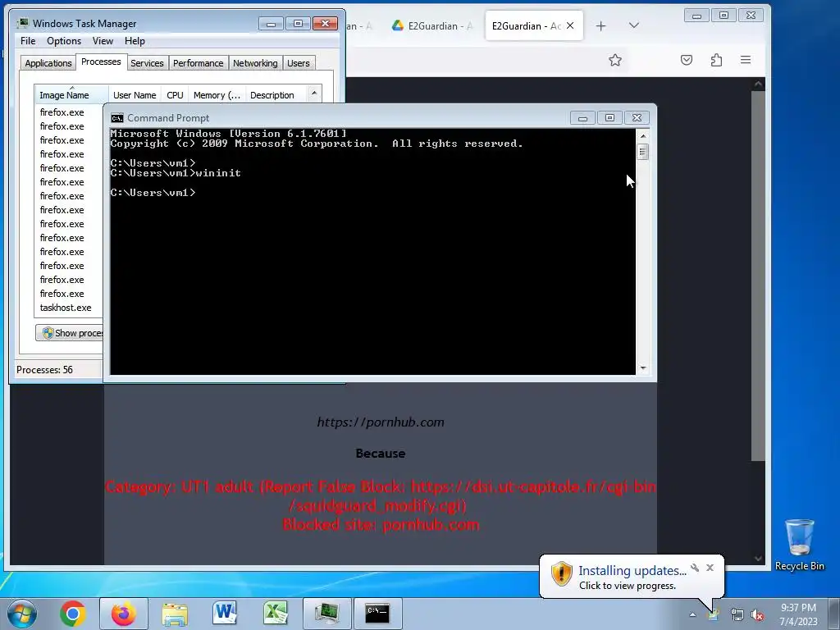Switch to E2Guardian tab with Drive icon
Image resolution: width=840 pixels, height=630 pixels.
pyautogui.click(x=431, y=25)
